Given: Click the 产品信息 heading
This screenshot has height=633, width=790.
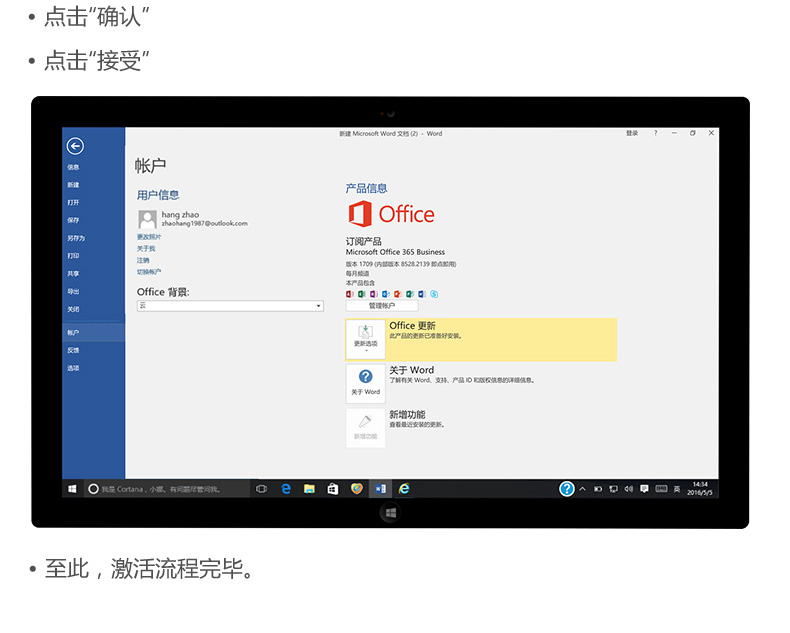Looking at the screenshot, I should point(366,188).
